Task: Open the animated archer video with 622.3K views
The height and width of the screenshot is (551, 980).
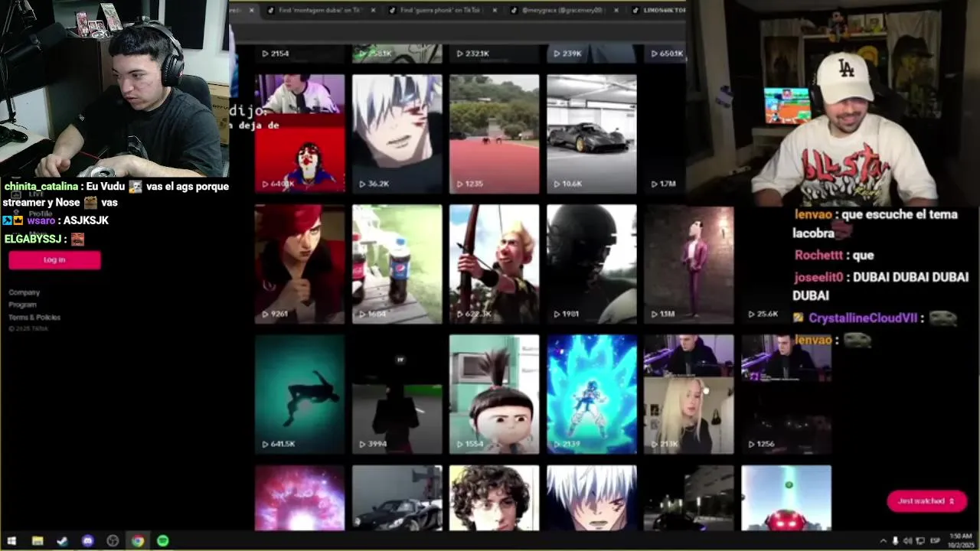Action: point(494,264)
